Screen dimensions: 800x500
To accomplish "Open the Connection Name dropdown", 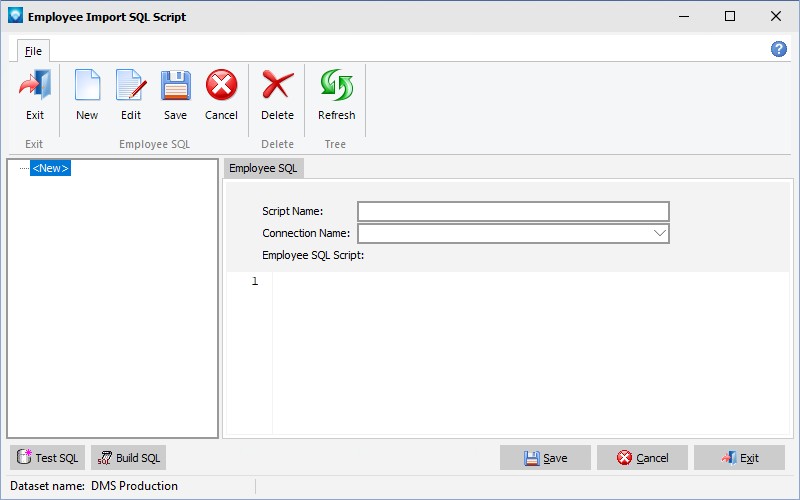I will [x=659, y=233].
